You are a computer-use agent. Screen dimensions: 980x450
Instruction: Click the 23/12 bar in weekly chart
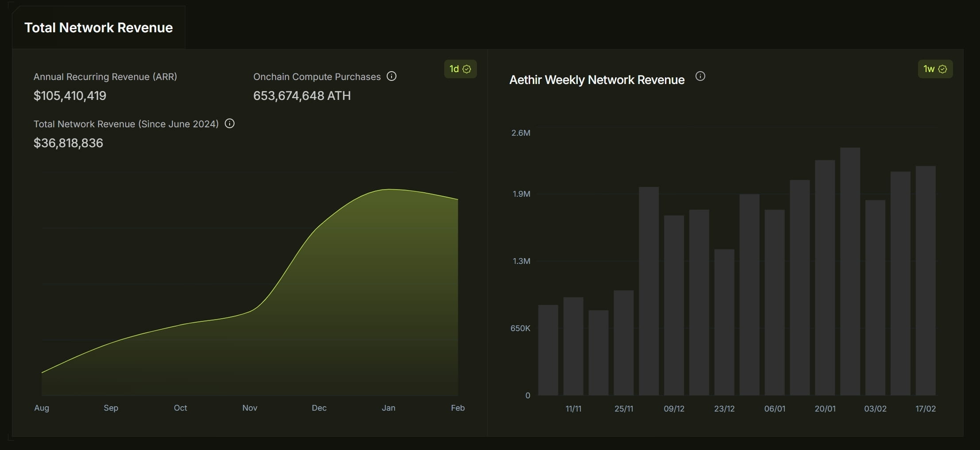pos(724,322)
